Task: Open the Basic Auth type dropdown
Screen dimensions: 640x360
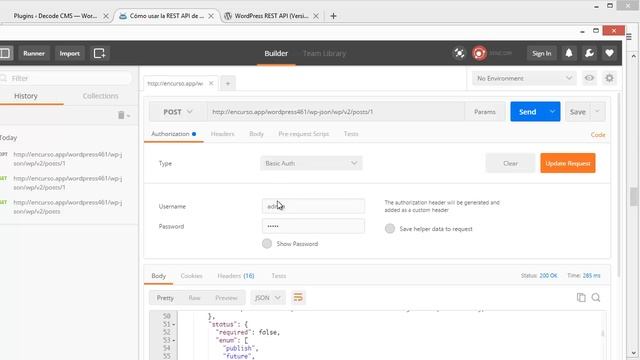Action: [311, 163]
